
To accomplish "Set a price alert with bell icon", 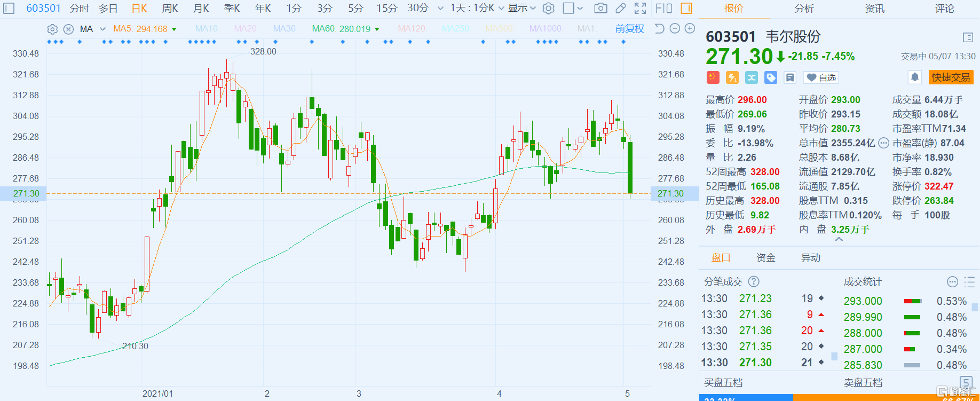I will 914,77.
